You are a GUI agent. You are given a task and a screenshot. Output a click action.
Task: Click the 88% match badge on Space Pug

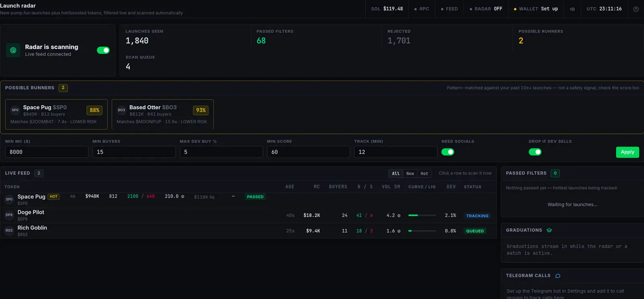click(x=95, y=110)
